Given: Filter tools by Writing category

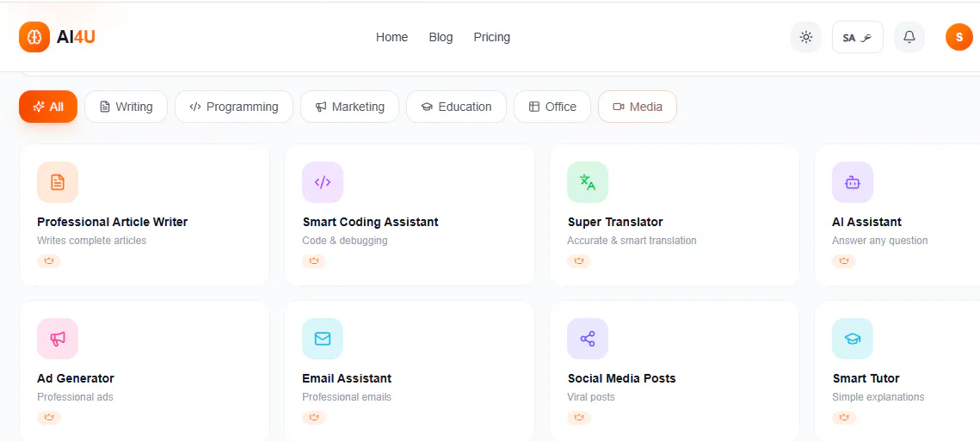Looking at the screenshot, I should coord(126,107).
